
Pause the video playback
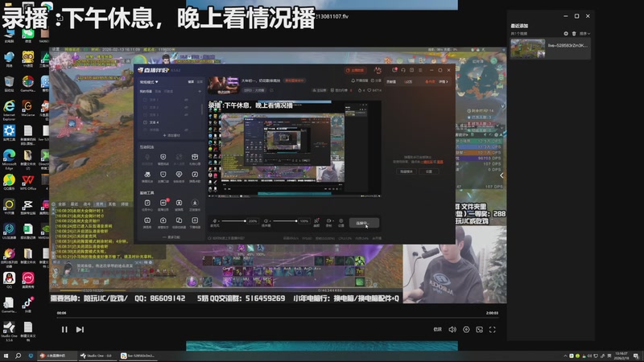(64, 330)
